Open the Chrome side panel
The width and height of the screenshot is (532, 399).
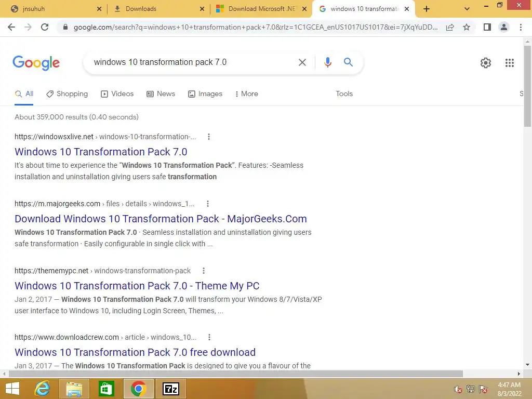click(x=487, y=27)
